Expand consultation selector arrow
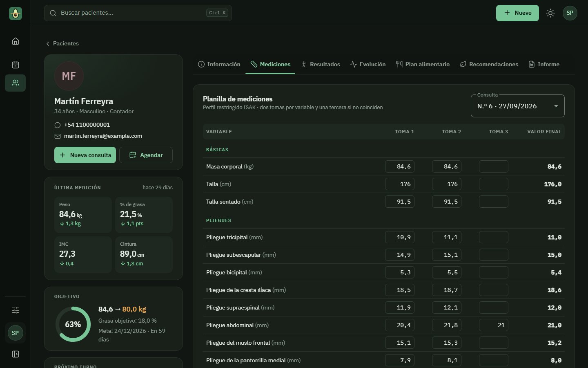Screen dimensions: 588x368 click(556, 106)
